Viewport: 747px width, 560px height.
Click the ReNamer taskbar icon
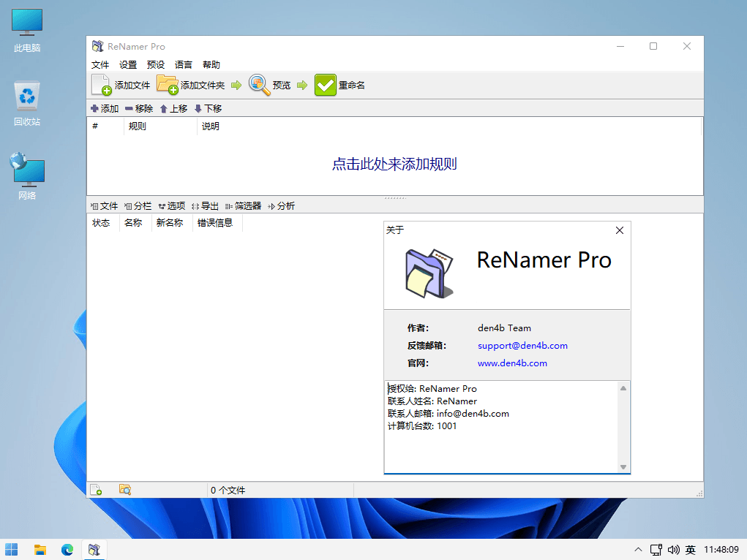tap(94, 550)
